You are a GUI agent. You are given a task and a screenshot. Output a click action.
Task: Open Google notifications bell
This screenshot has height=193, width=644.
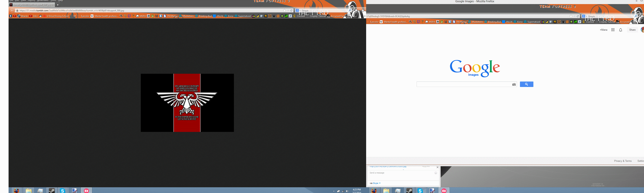point(621,30)
